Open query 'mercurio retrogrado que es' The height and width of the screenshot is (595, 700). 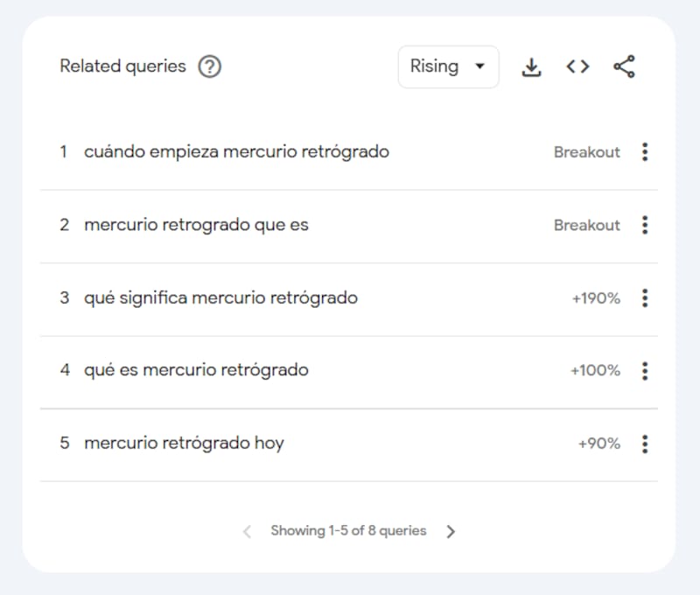point(196,225)
